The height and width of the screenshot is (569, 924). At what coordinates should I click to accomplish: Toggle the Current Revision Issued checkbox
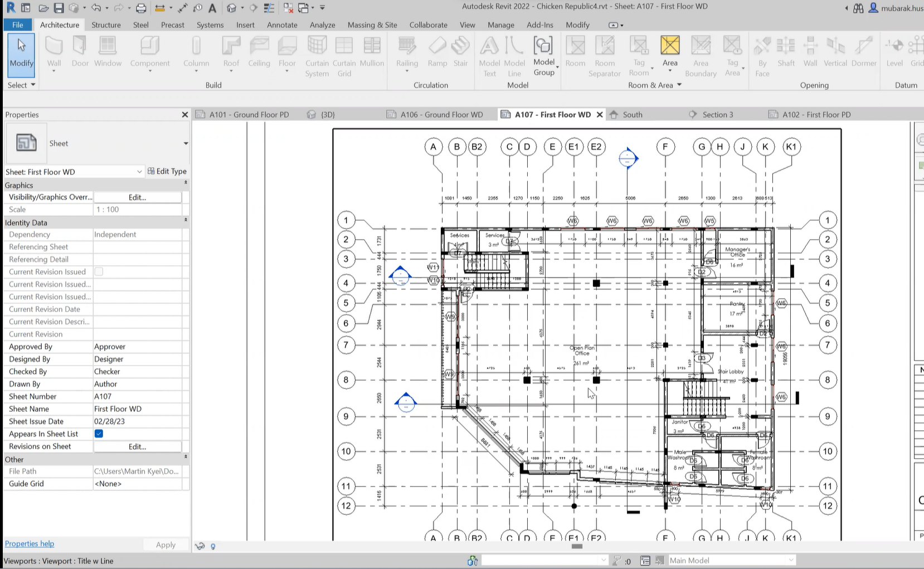tap(99, 271)
